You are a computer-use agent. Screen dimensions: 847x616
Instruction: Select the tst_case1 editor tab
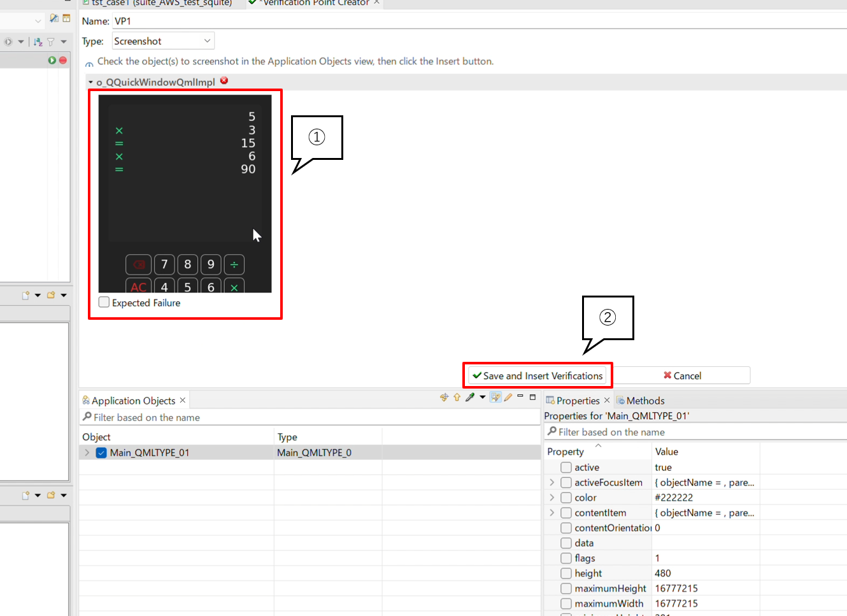(160, 3)
